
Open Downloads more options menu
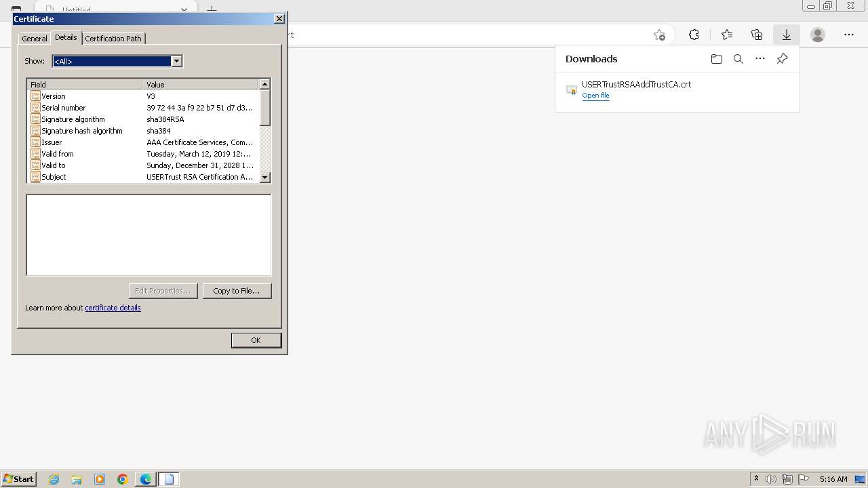[x=760, y=59]
